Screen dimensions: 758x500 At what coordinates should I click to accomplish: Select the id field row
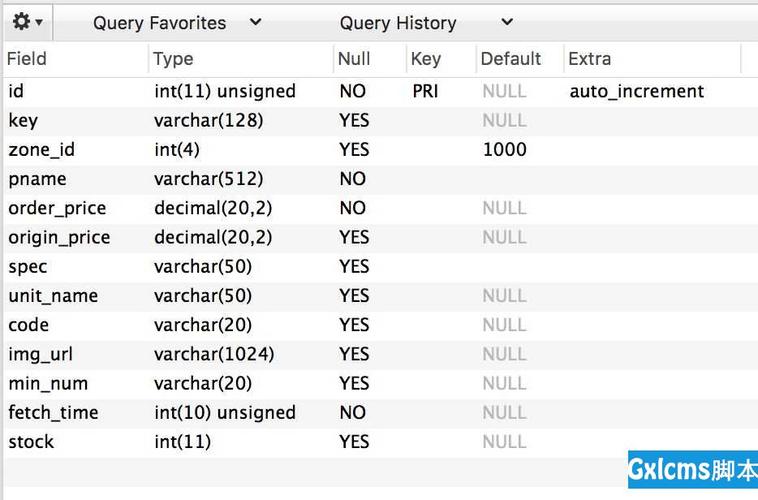pyautogui.click(x=381, y=91)
